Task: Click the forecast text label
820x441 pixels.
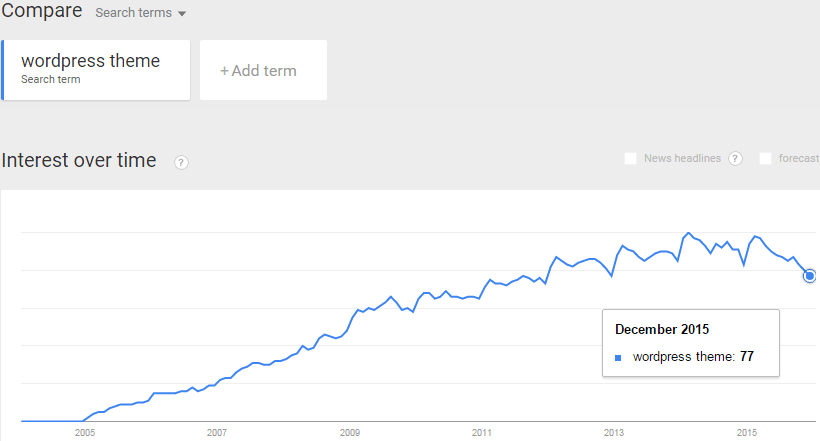Action: (x=799, y=158)
